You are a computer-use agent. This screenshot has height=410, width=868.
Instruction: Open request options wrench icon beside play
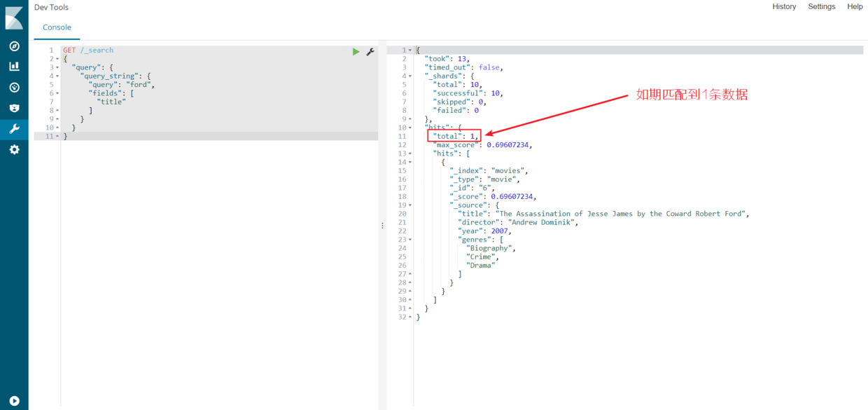(370, 51)
